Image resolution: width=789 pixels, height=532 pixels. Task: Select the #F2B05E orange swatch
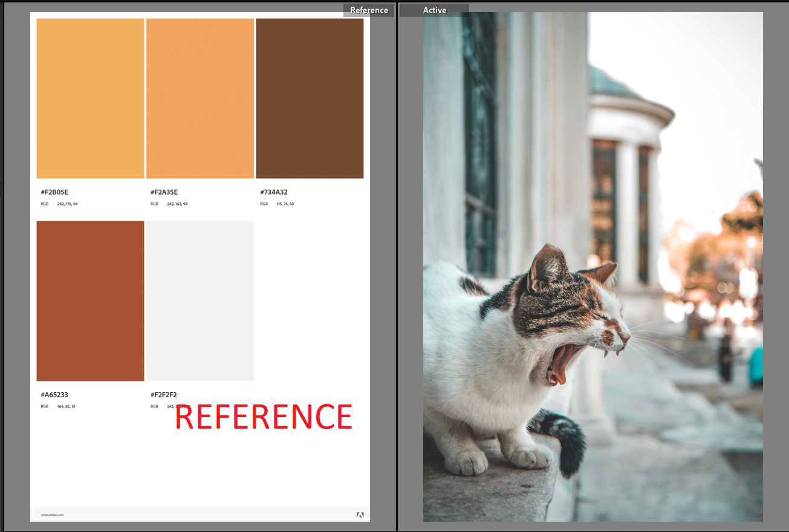(89, 97)
